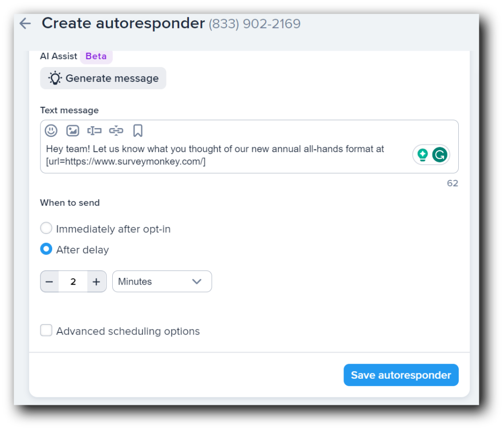
Task: Open the emoji picker in the message toolbar
Action: coord(51,130)
